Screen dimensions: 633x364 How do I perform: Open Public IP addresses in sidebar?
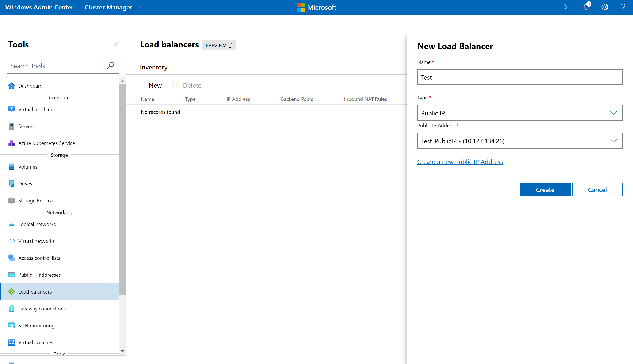[x=39, y=275]
